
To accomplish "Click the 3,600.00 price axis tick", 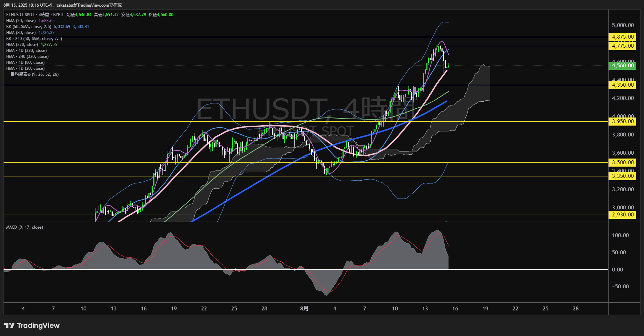I will [x=623, y=153].
